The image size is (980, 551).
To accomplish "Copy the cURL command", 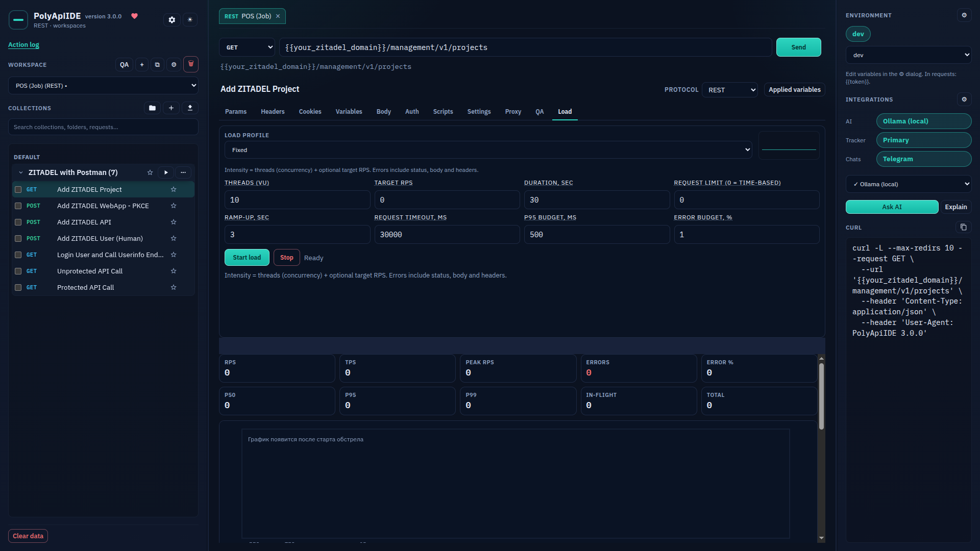I will point(963,227).
